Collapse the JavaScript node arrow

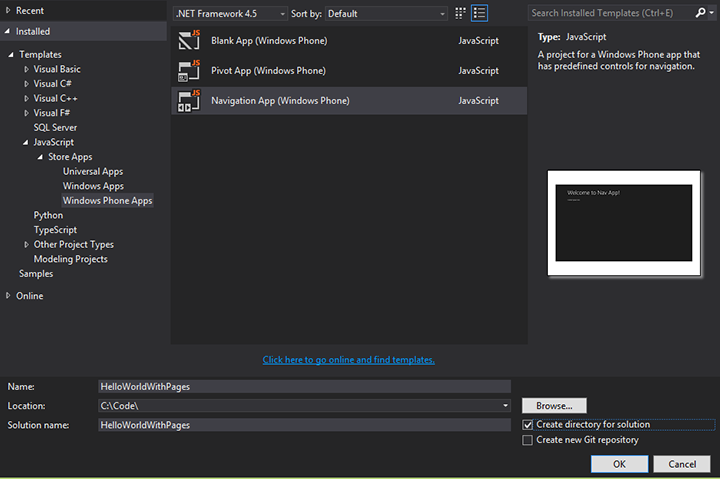(x=26, y=142)
